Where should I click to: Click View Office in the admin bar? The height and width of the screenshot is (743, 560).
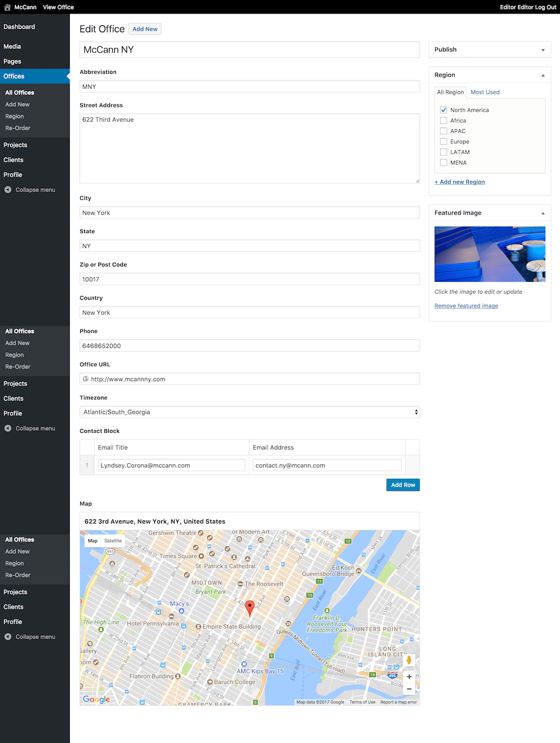[58, 7]
